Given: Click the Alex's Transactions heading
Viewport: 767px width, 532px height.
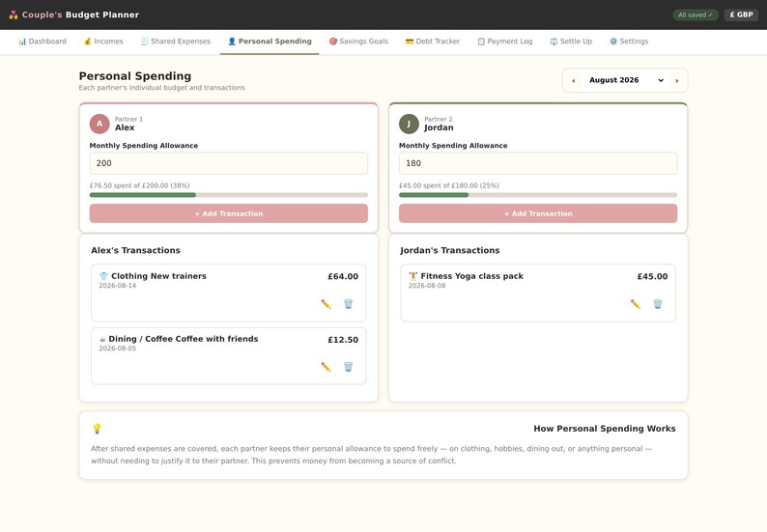Looking at the screenshot, I should [135, 250].
